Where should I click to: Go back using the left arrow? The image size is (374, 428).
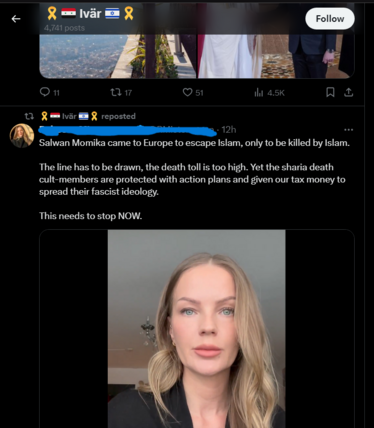pos(16,19)
